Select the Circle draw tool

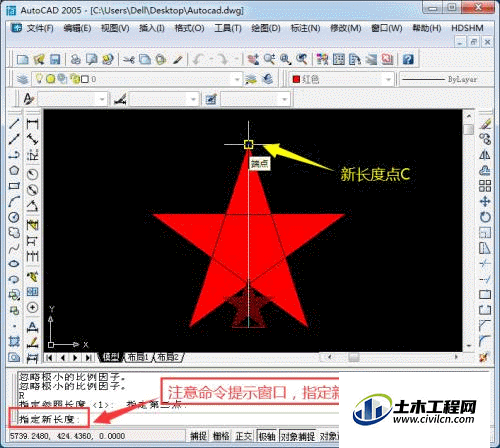(x=14, y=217)
